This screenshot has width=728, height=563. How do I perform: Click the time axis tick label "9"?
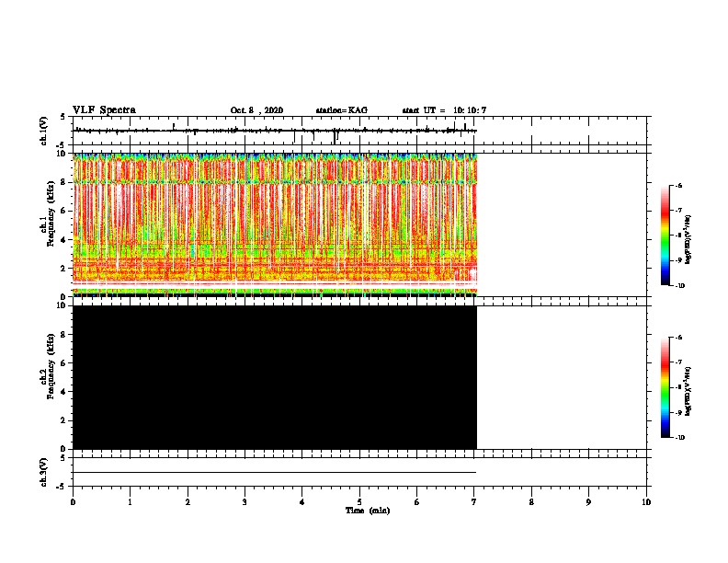pos(588,501)
